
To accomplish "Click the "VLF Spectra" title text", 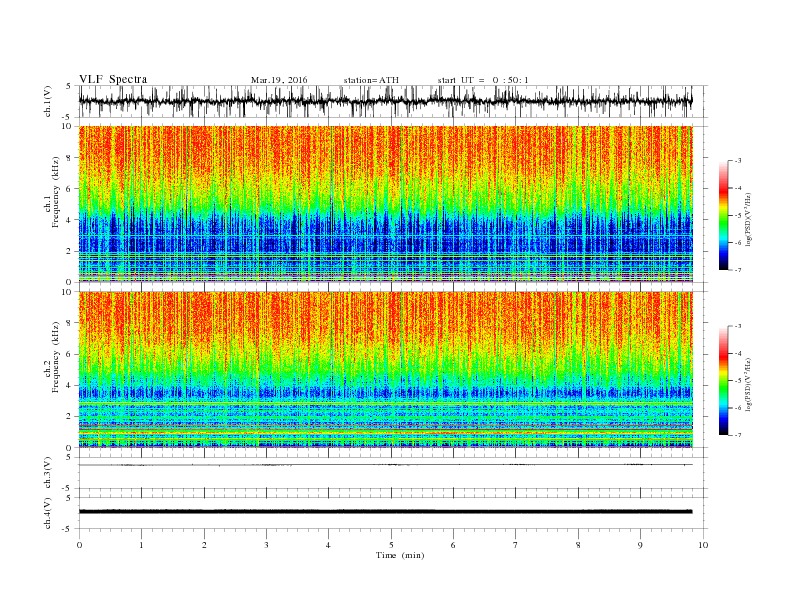I will tap(113, 79).
